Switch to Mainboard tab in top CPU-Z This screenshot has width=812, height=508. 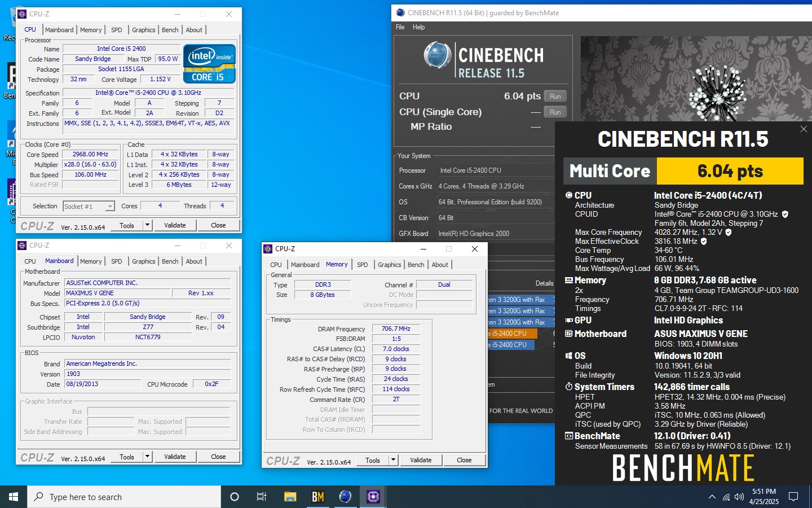59,30
